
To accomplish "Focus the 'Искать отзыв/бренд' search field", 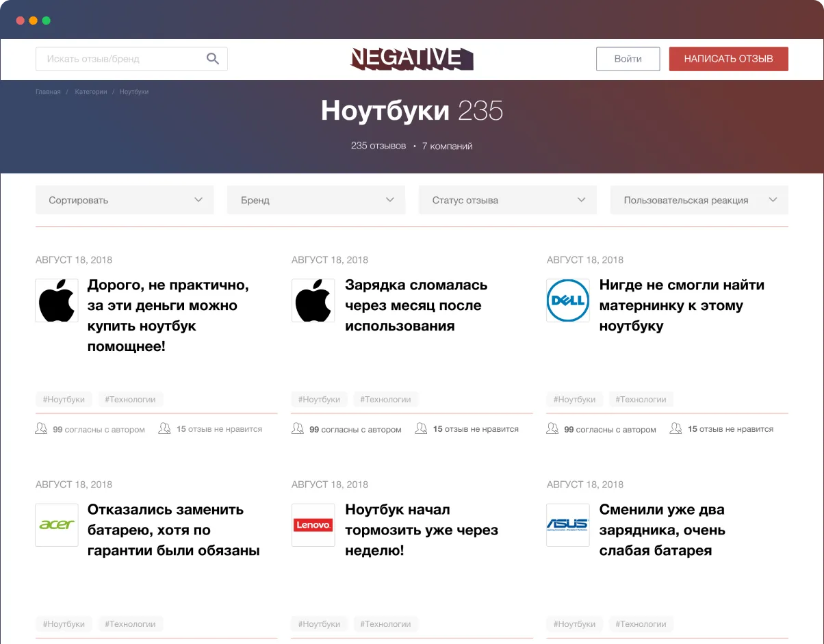I will point(131,59).
